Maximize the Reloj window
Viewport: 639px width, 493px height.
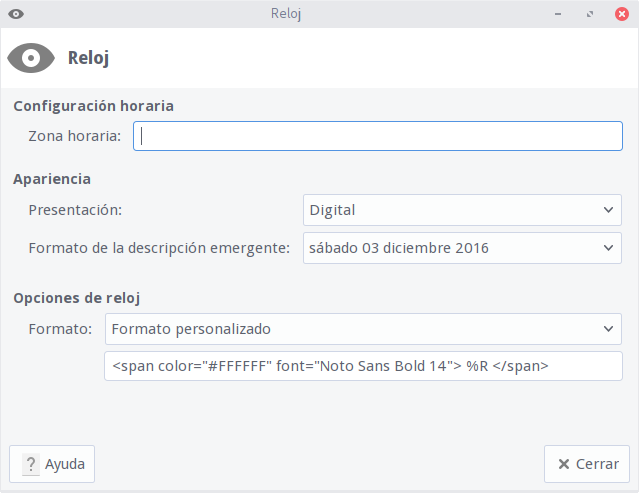pos(590,14)
